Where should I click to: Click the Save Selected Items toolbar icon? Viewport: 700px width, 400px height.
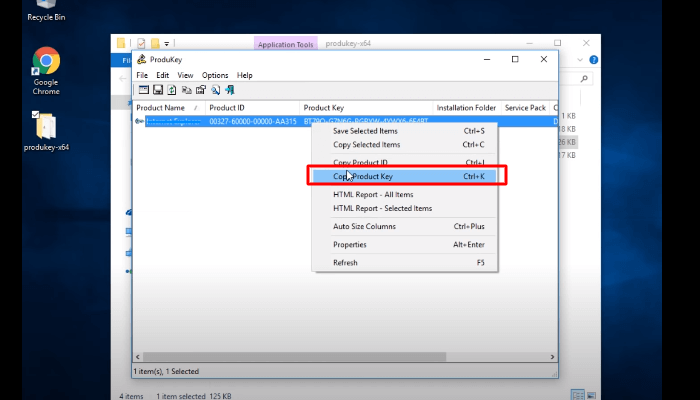coord(158,90)
